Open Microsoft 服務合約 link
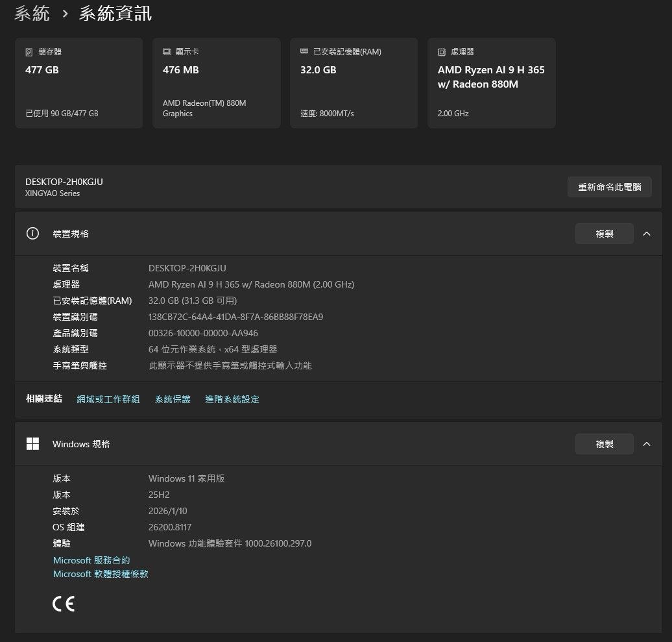 [x=91, y=560]
